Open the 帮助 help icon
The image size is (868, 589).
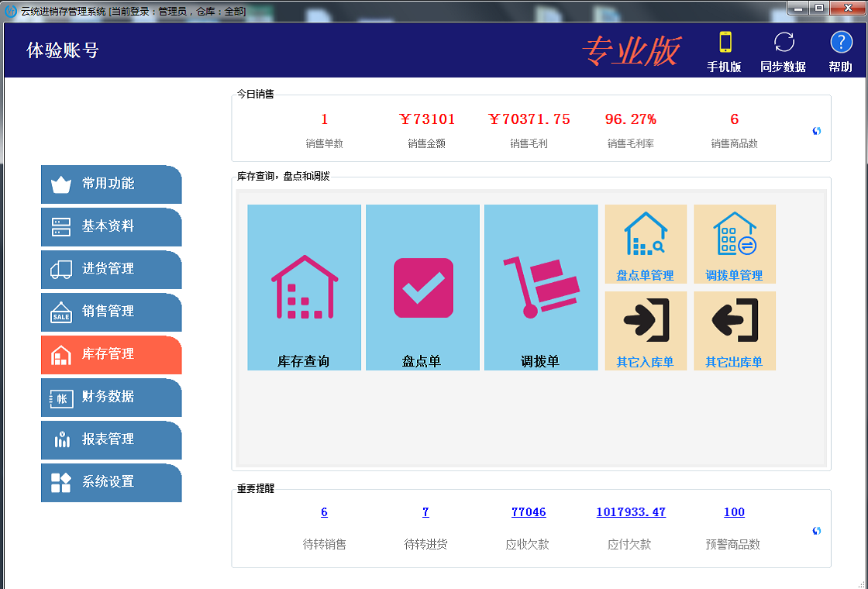coord(841,43)
